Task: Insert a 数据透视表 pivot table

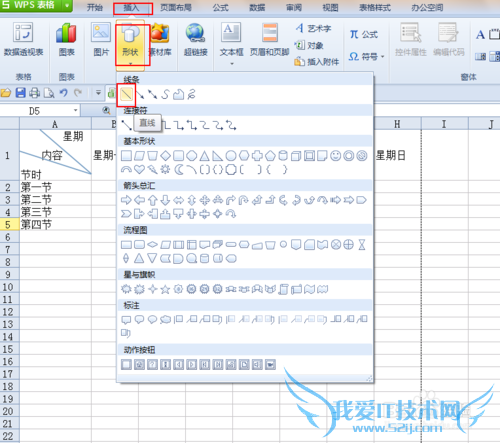Action: tap(23, 39)
